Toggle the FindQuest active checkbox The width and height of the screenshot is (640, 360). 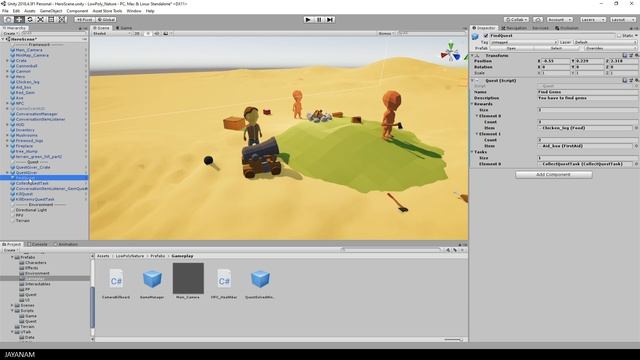tap(486, 36)
